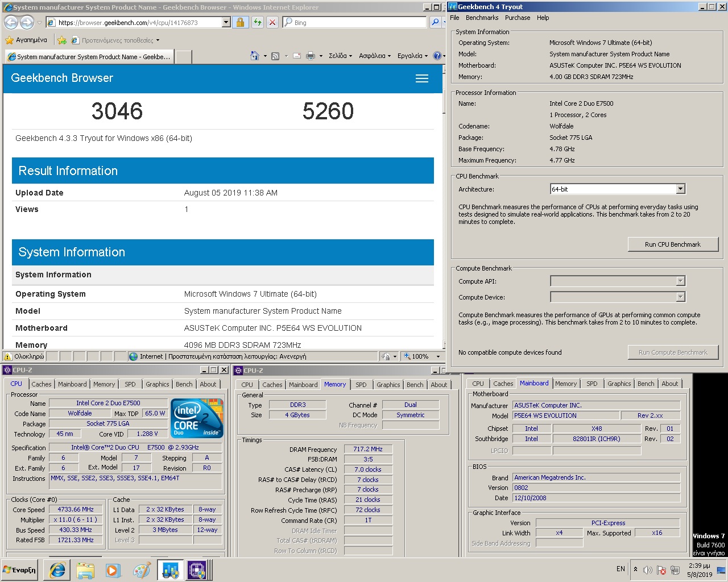Screen dimensions: 728x582
Task: Click the Action Center flag tray icon
Action: (661, 569)
